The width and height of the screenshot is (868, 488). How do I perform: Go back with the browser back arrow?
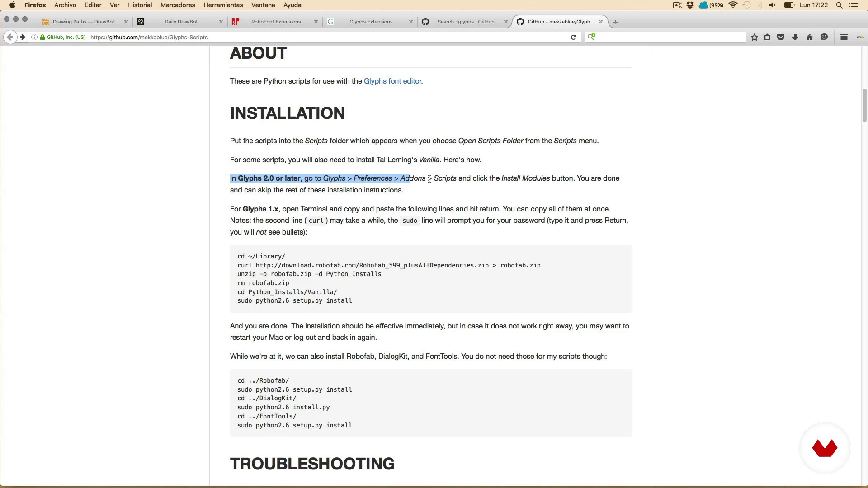tap(10, 37)
